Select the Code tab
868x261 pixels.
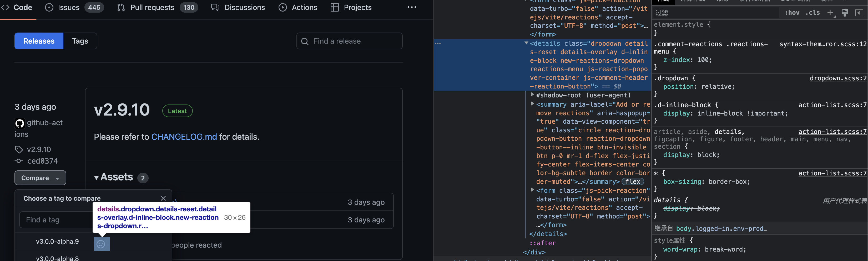[x=17, y=7]
